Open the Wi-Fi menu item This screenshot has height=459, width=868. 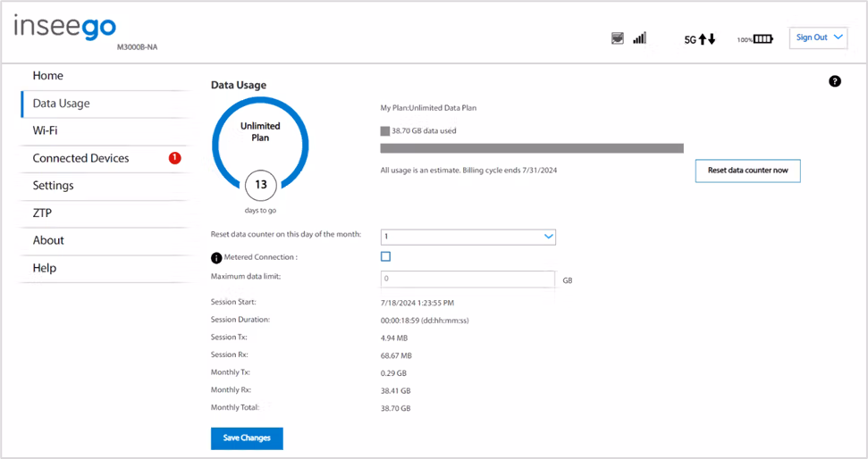pos(45,130)
